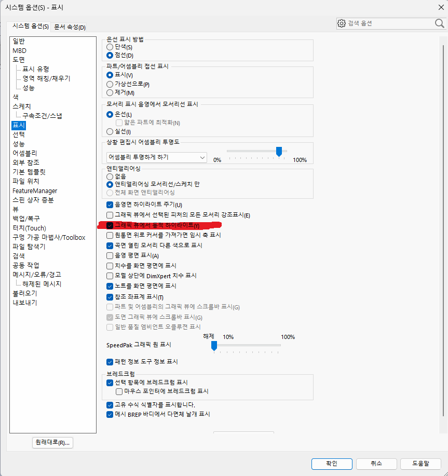The height and width of the screenshot is (476, 448).
Task: Click the assembly transparency slider handle
Action: (279, 152)
